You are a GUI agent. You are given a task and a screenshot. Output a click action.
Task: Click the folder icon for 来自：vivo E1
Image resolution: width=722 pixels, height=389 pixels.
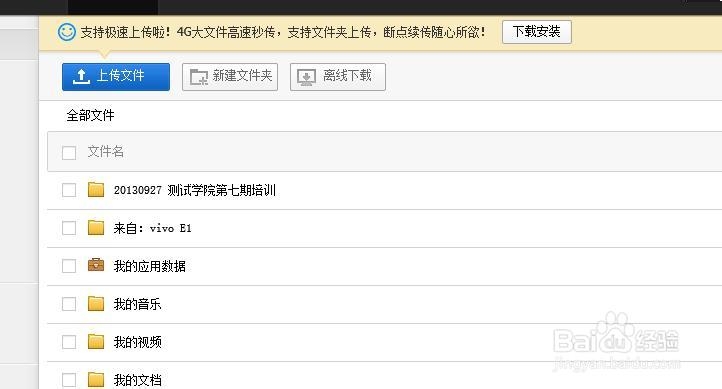(x=96, y=227)
